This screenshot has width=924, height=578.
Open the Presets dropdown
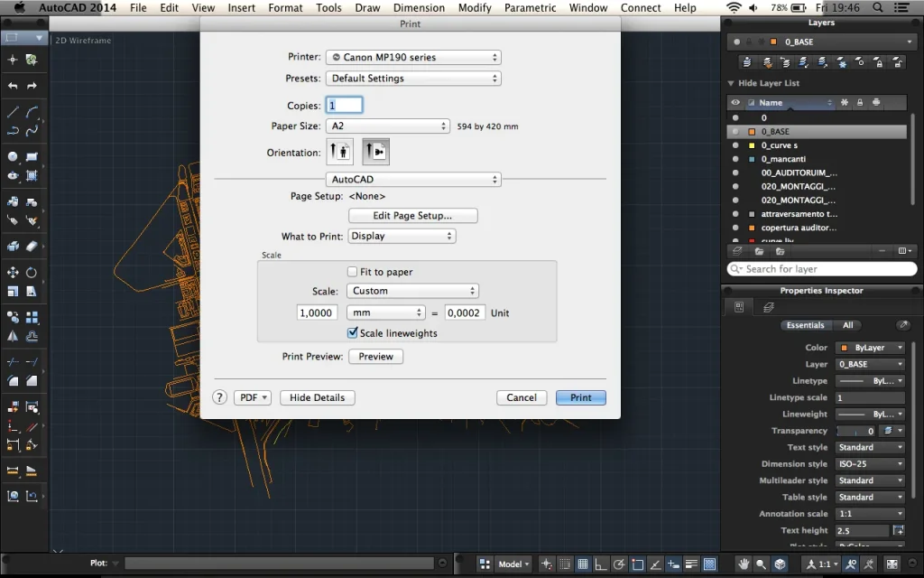point(413,79)
